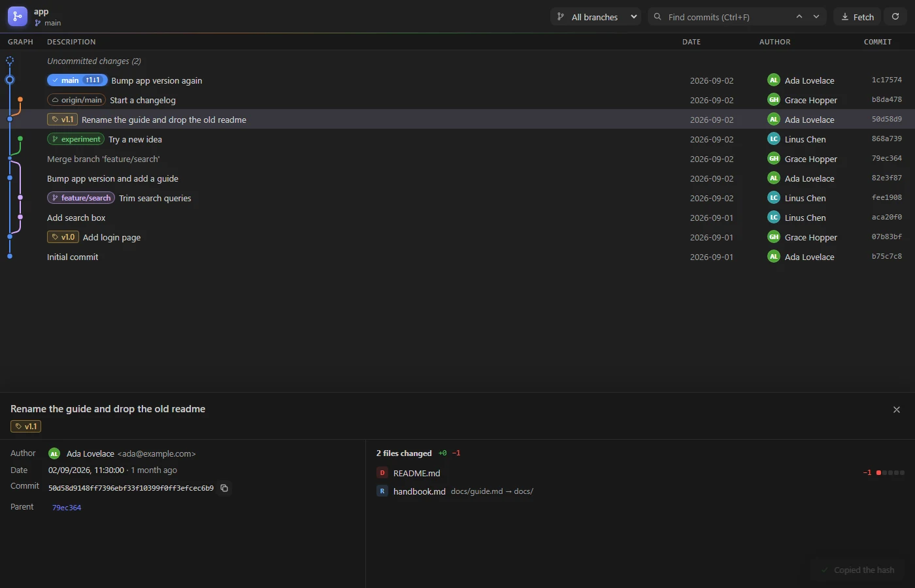Click Grace Hopper's avatar on the b8da478 row

[774, 100]
